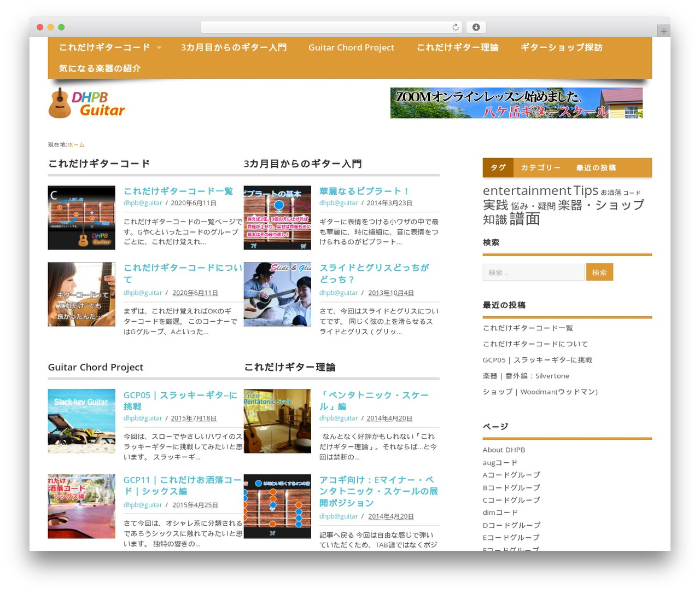
Task: Open 気になる楽器の紹介 menu item
Action: 100,68
